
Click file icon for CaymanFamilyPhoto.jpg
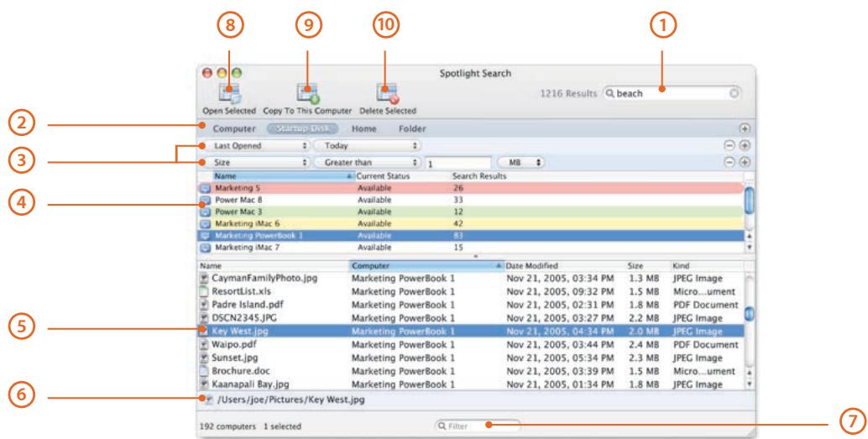[204, 279]
